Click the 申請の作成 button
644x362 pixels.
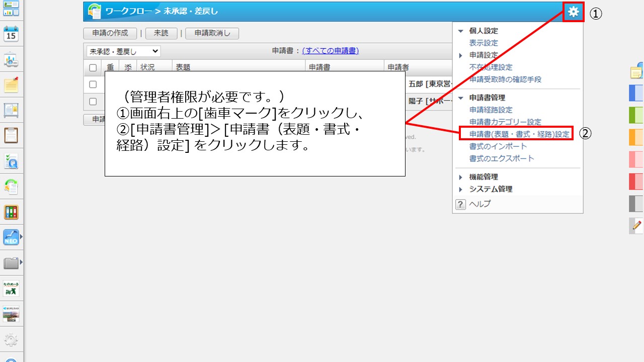click(111, 33)
